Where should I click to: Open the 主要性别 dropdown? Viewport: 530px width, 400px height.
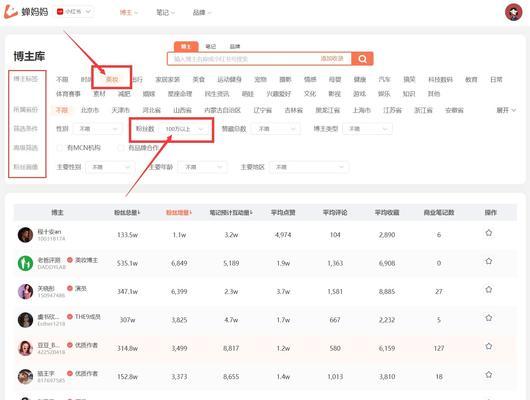[x=110, y=167]
